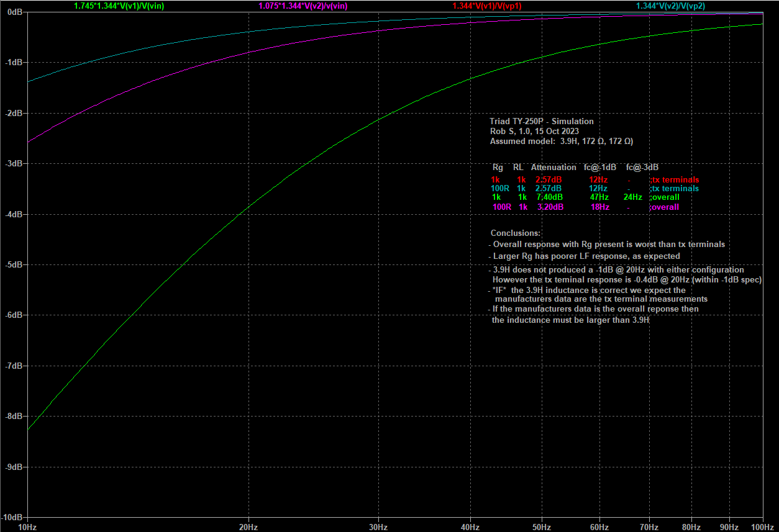This screenshot has height=532, width=779.
Task: Click the 60Hz frequency axis label
Action: click(600, 527)
